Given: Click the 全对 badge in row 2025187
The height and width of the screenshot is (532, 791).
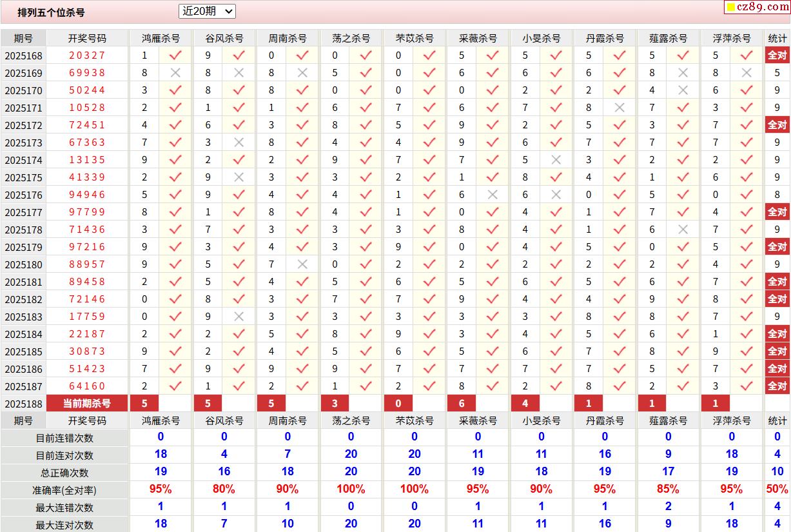Looking at the screenshot, I should 777,386.
